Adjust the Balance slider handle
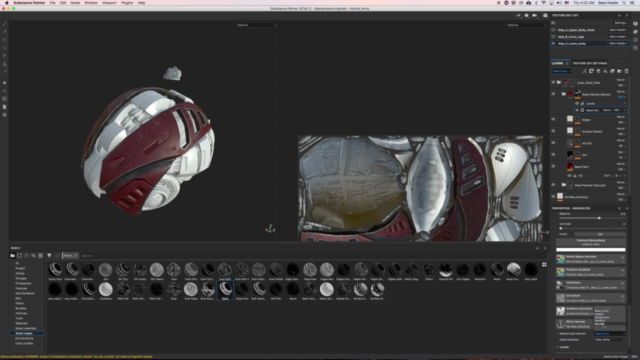640x360 pixels. (x=599, y=218)
